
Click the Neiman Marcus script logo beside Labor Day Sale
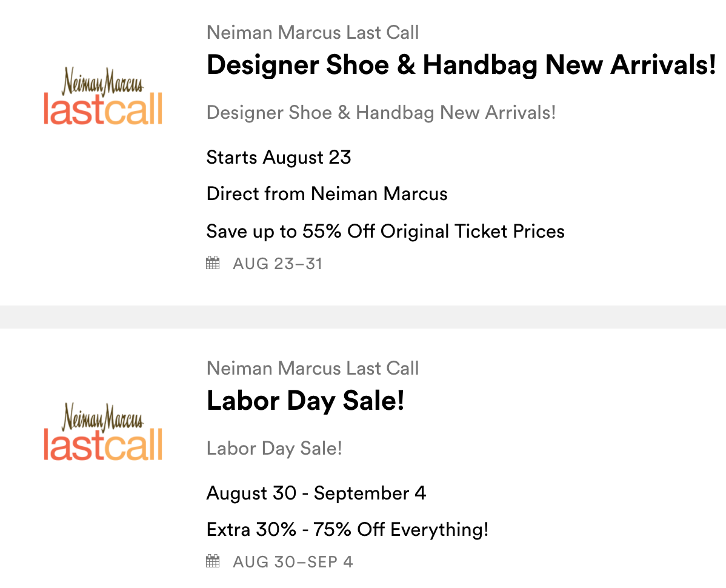(x=102, y=417)
